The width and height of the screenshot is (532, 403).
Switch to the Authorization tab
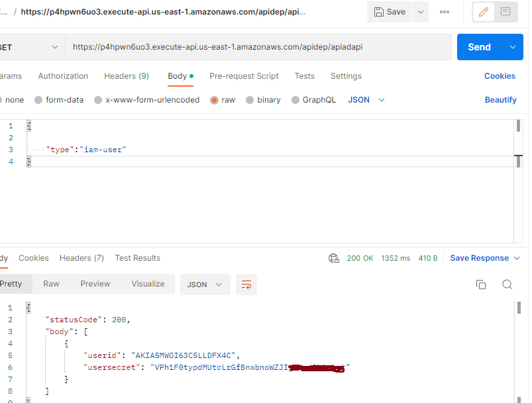click(63, 76)
